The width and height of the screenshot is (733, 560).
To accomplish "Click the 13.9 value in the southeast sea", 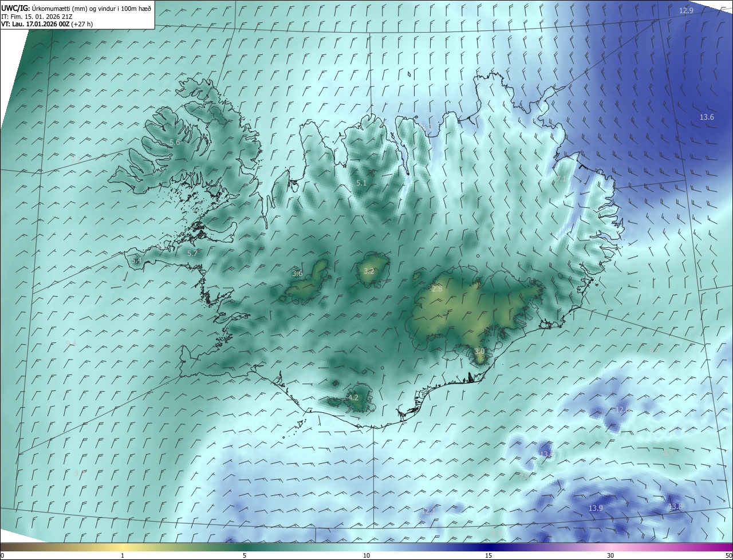I will click(x=596, y=508).
